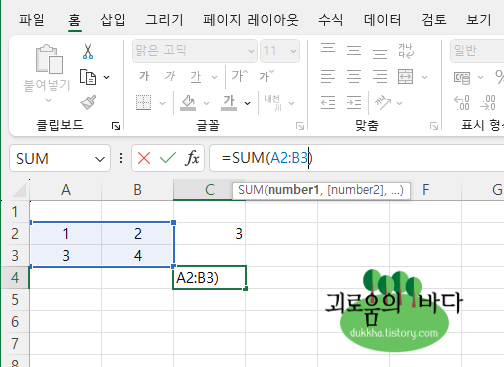Toggle Italic (가) formatting
504x367 pixels.
click(x=169, y=76)
